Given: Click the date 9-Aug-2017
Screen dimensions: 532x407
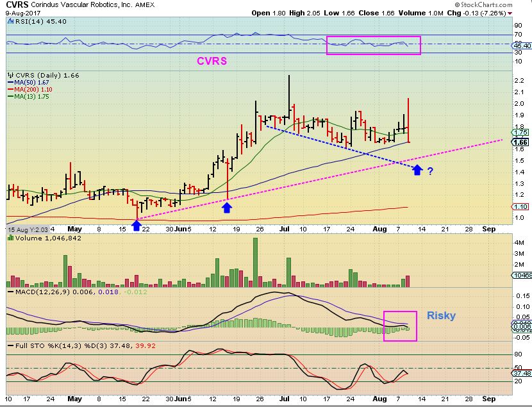Looking at the screenshot, I should pyautogui.click(x=23, y=13).
